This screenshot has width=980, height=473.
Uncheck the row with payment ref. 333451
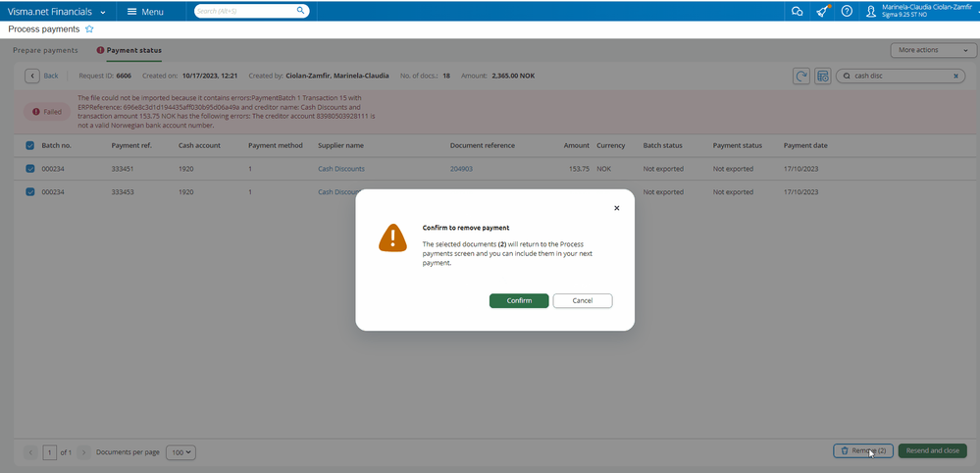click(x=30, y=169)
